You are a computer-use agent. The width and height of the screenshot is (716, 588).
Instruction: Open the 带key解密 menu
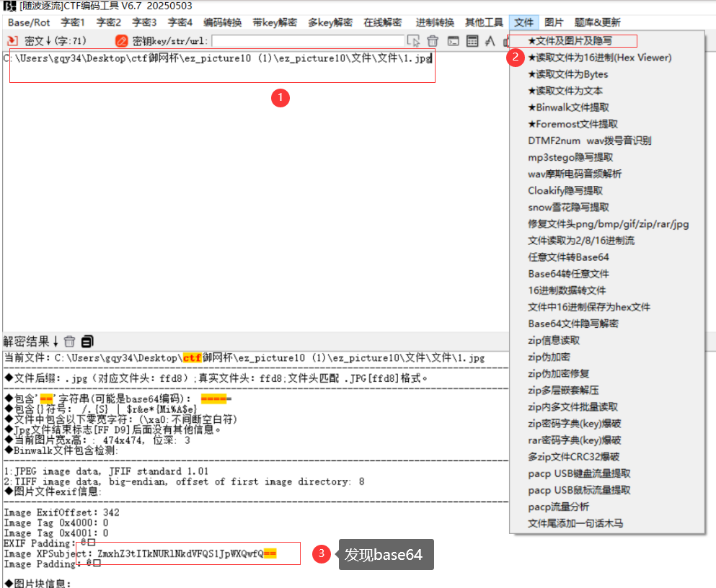pos(275,22)
